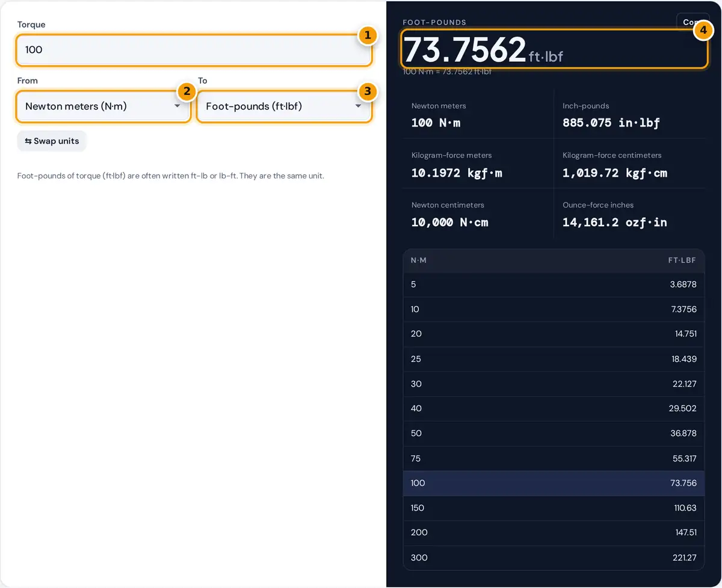Select the table row for 150 N·m

point(554,508)
